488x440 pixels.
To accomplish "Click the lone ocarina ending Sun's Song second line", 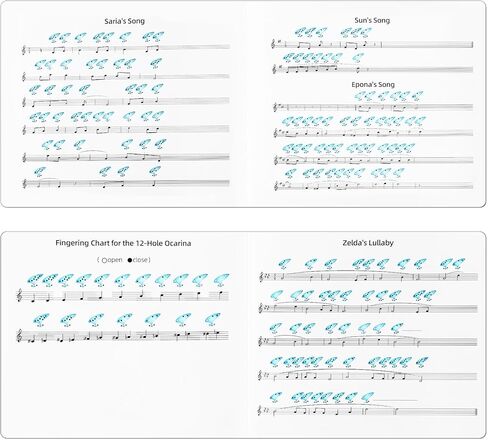I will (x=358, y=58).
